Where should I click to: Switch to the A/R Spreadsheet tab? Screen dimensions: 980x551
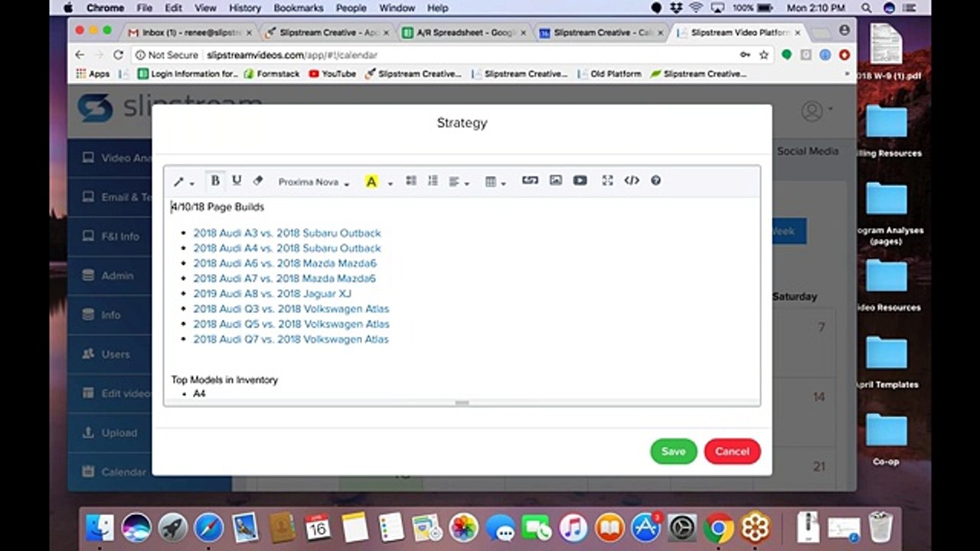[x=462, y=33]
